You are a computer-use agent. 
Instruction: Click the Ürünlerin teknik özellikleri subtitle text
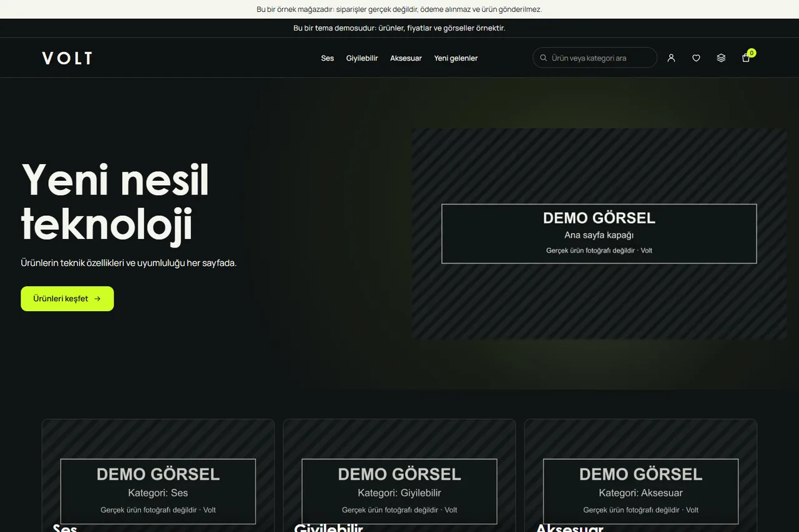[129, 263]
